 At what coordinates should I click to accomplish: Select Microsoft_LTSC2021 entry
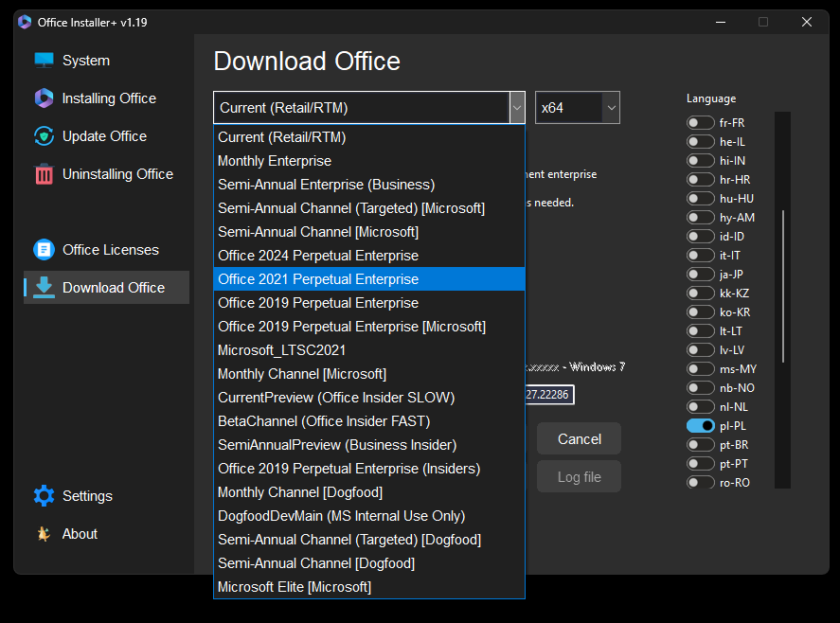369,349
